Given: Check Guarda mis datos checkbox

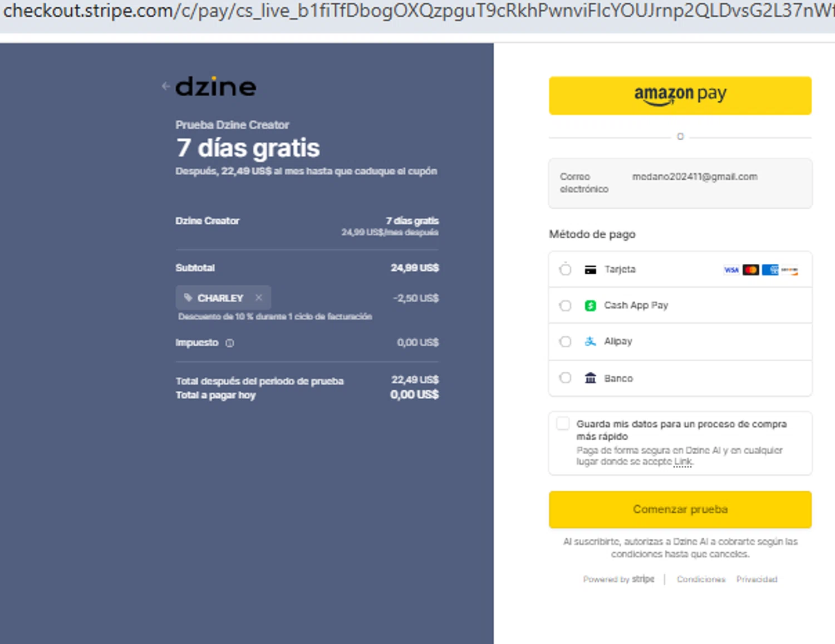Looking at the screenshot, I should point(563,424).
